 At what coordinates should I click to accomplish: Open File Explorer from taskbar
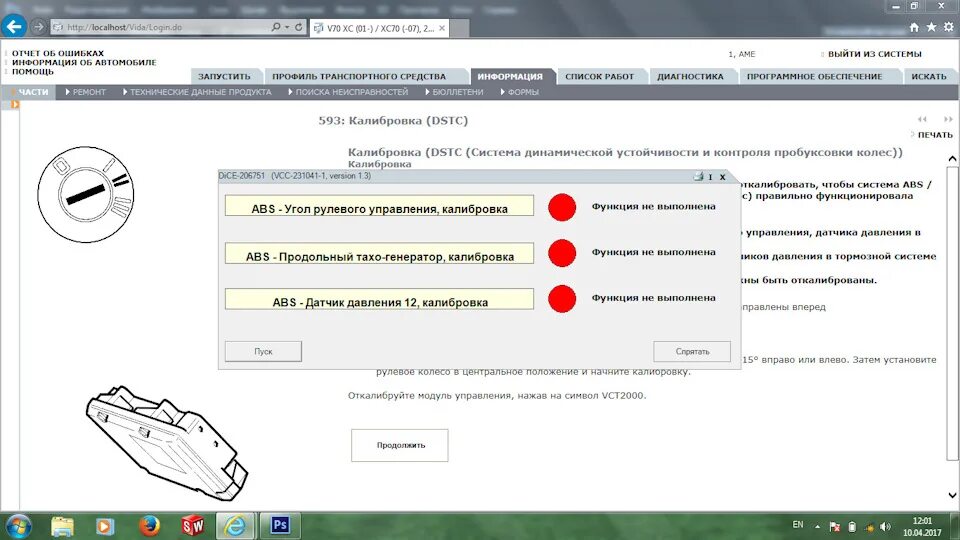pos(62,526)
